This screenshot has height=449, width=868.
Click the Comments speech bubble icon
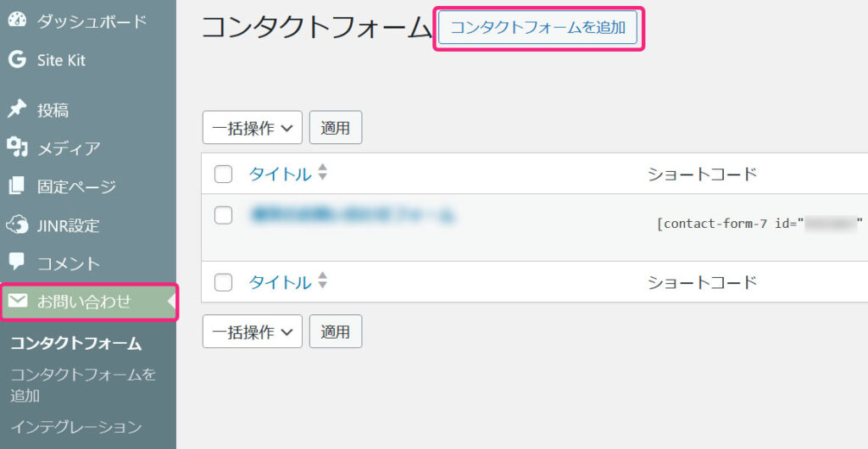point(17,263)
